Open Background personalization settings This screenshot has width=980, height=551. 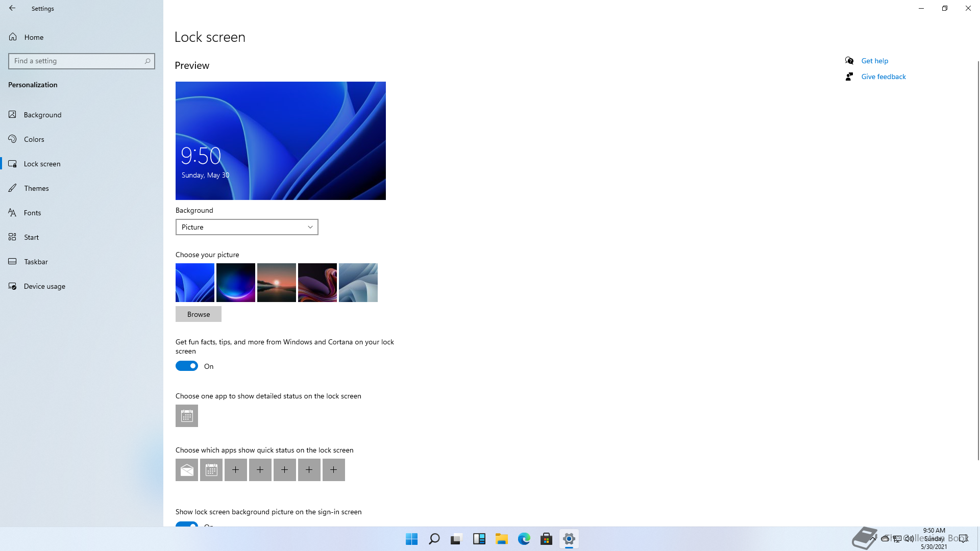click(82, 115)
